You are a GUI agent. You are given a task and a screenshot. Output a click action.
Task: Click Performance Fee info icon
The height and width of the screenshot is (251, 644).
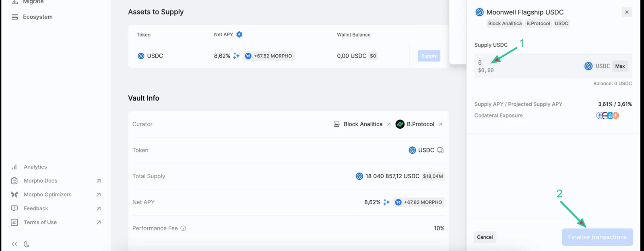[x=183, y=228]
